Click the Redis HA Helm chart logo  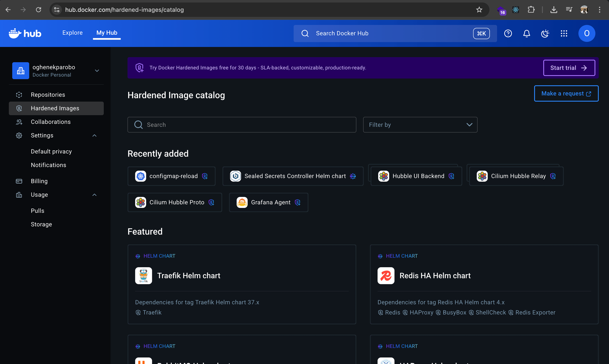pyautogui.click(x=386, y=276)
